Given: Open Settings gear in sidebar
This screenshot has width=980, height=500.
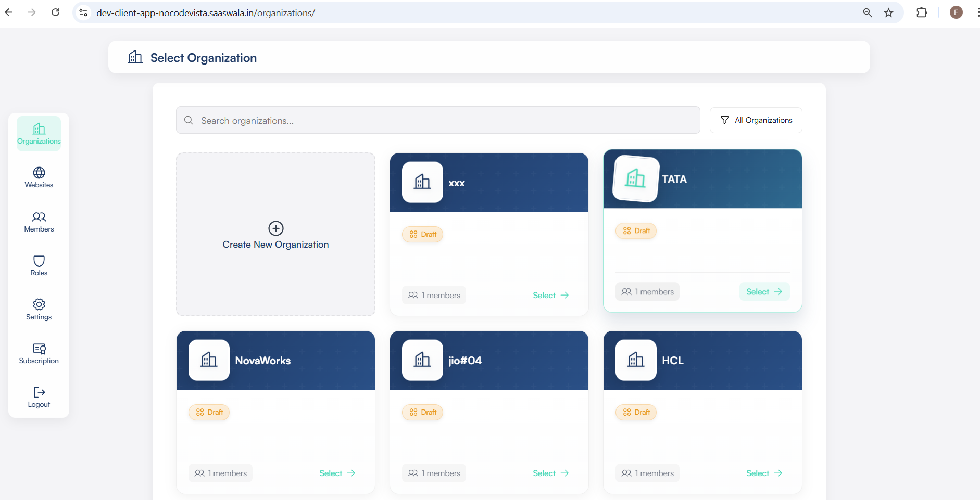Looking at the screenshot, I should 39,304.
